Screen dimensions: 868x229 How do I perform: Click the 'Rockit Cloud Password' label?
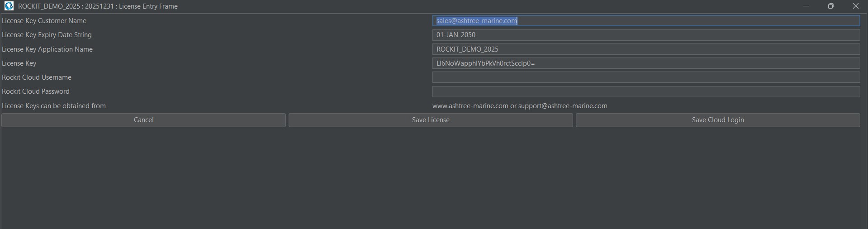point(36,91)
